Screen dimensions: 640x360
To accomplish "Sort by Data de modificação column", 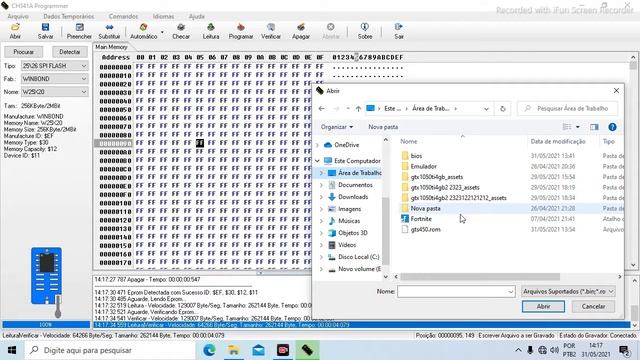I will [558, 141].
